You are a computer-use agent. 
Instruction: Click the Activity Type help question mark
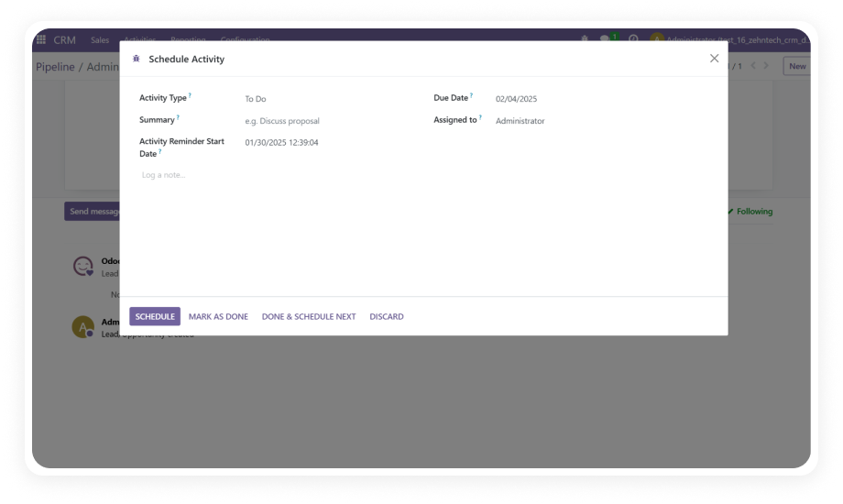click(190, 95)
